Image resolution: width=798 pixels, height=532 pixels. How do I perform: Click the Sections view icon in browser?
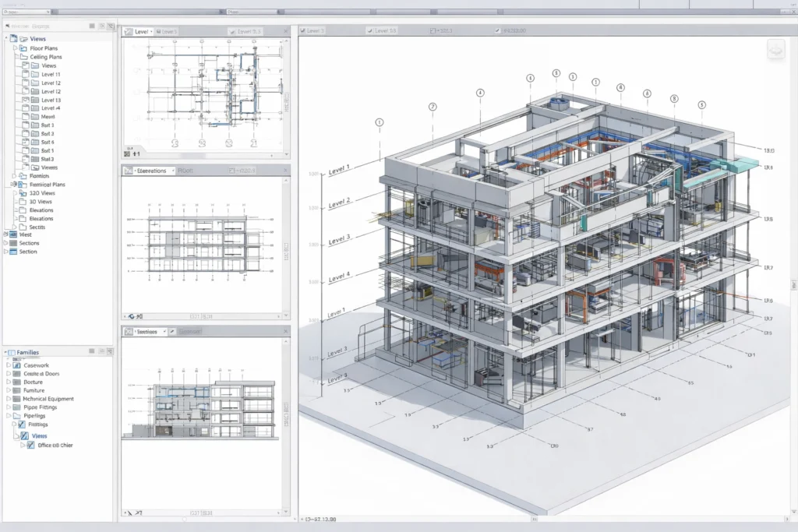point(12,243)
